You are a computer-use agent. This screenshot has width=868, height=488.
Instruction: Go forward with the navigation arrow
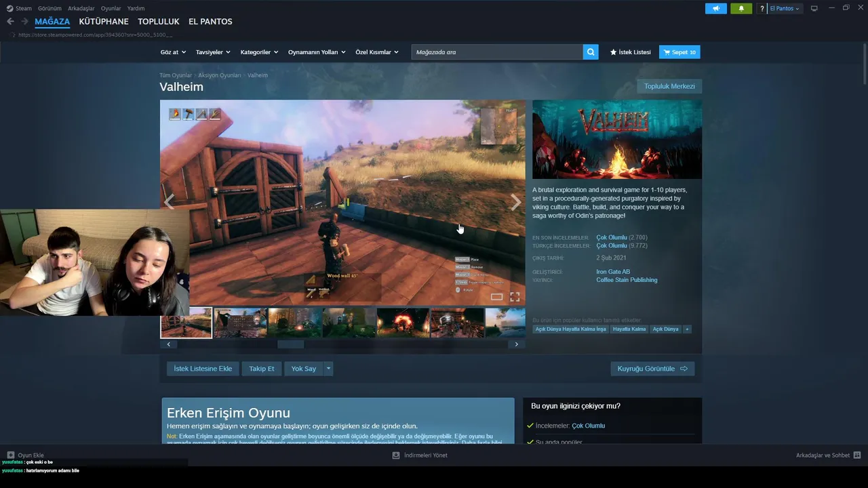pyautogui.click(x=25, y=22)
